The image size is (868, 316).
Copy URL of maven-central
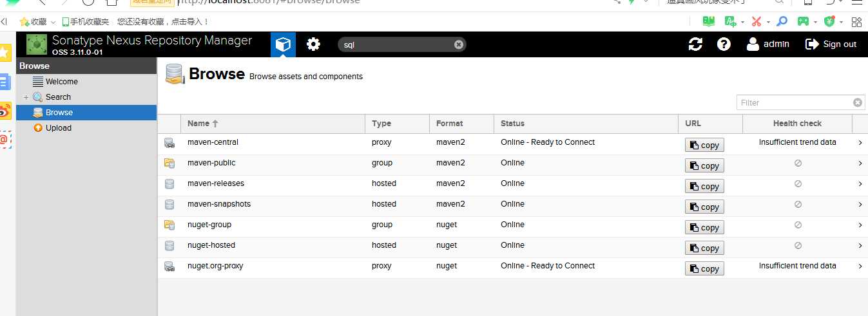(x=704, y=145)
